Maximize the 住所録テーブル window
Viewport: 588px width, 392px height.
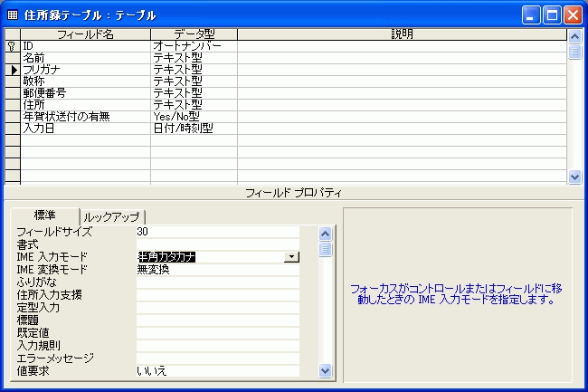coord(552,15)
